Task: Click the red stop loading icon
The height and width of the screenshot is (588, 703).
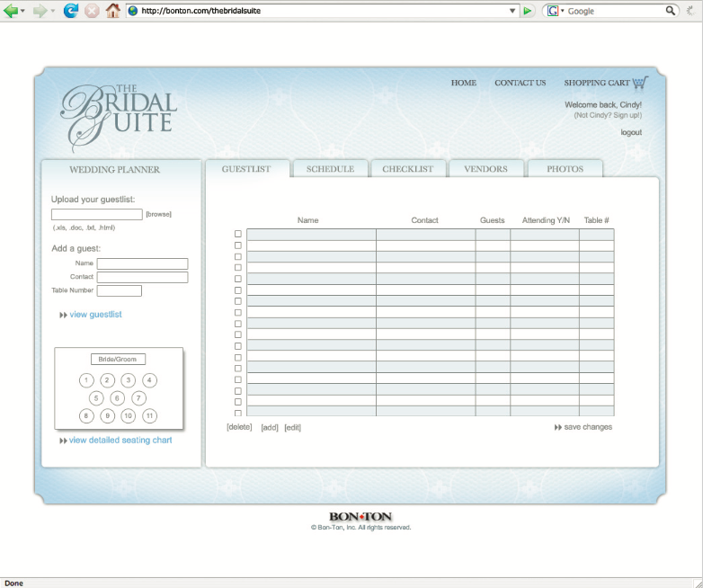Action: point(92,10)
